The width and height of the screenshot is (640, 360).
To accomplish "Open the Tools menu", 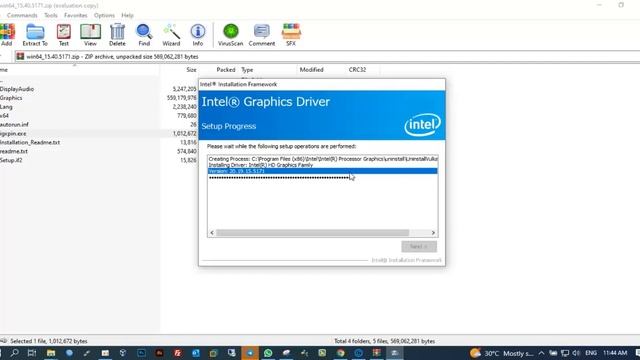I will [51, 15].
